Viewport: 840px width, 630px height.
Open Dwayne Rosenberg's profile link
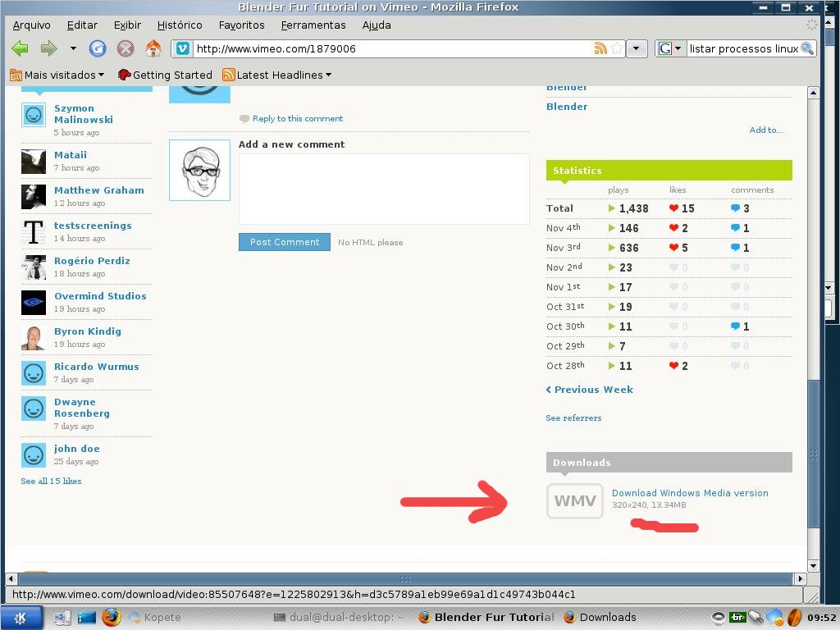coord(82,408)
